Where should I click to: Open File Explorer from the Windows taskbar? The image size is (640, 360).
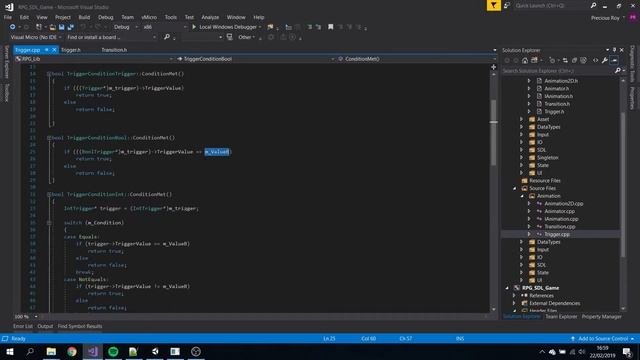coord(51,351)
